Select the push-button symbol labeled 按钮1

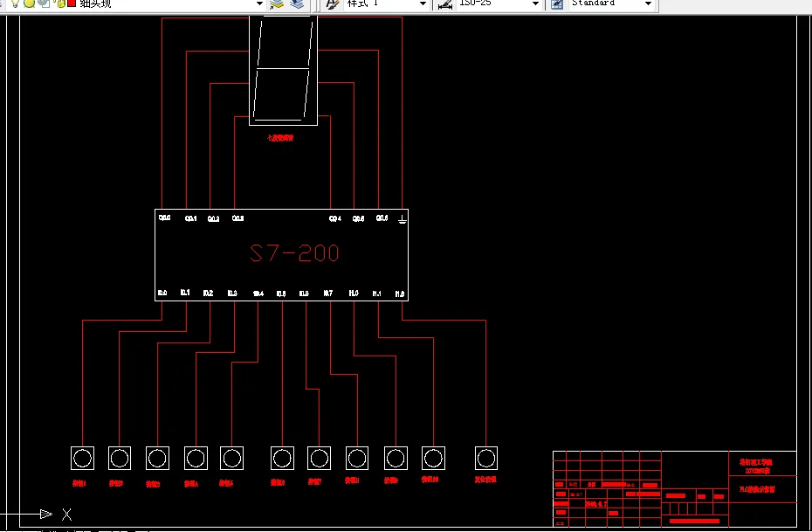(82, 458)
